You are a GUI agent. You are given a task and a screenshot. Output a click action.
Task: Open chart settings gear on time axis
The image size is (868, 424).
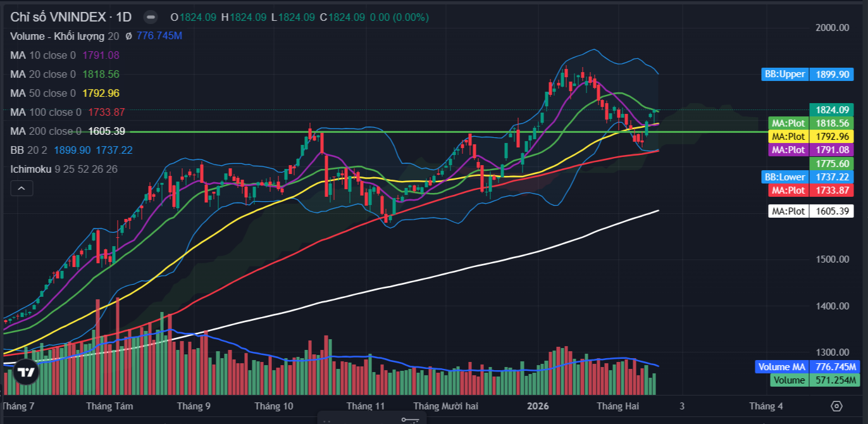click(837, 406)
